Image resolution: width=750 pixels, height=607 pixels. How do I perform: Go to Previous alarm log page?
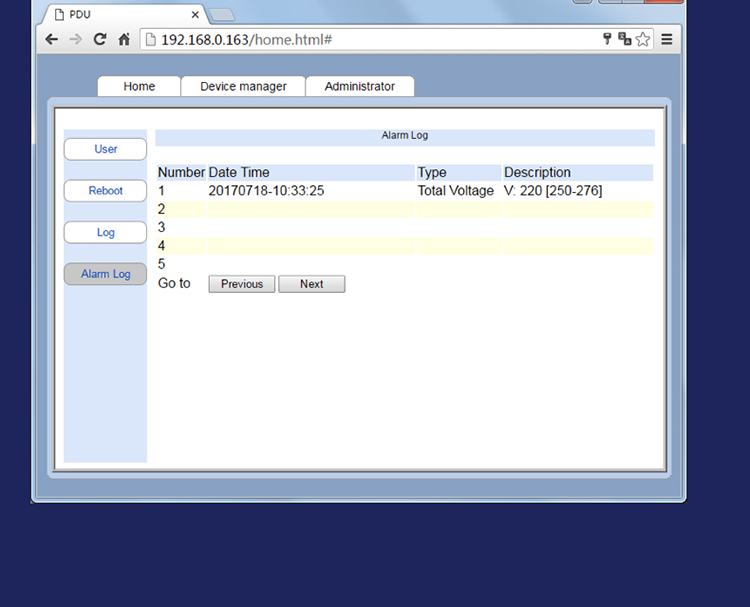(x=242, y=284)
